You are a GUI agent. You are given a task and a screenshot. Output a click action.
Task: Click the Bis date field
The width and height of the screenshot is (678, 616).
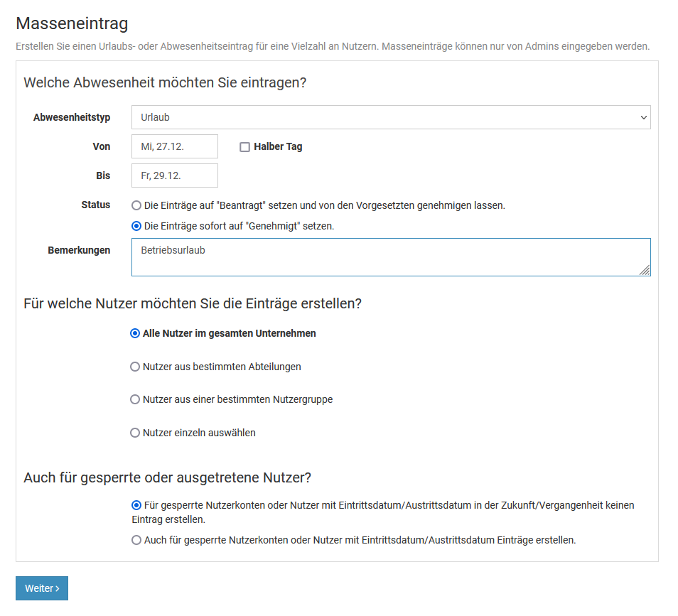tap(174, 175)
